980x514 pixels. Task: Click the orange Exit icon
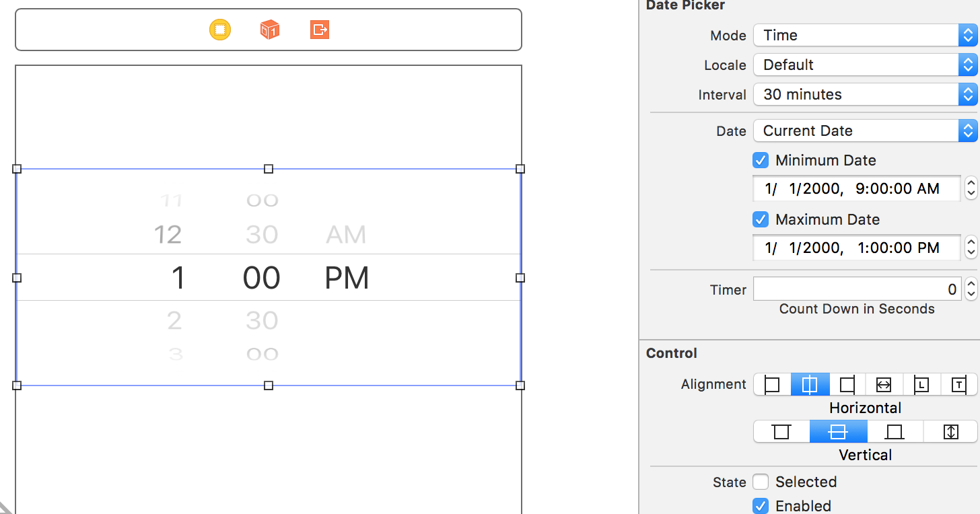(320, 30)
